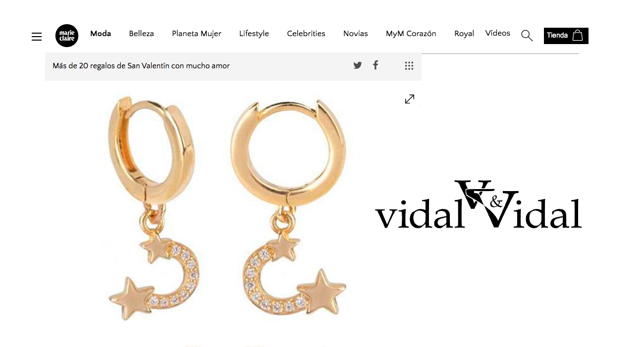Visit the MyM Corazón section

coord(411,34)
